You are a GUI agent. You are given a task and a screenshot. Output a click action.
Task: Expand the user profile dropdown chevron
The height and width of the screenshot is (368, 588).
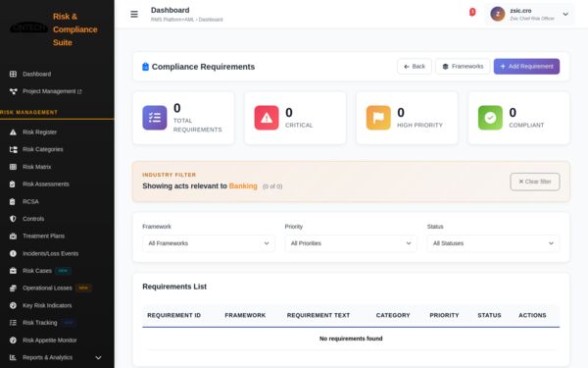coord(565,15)
